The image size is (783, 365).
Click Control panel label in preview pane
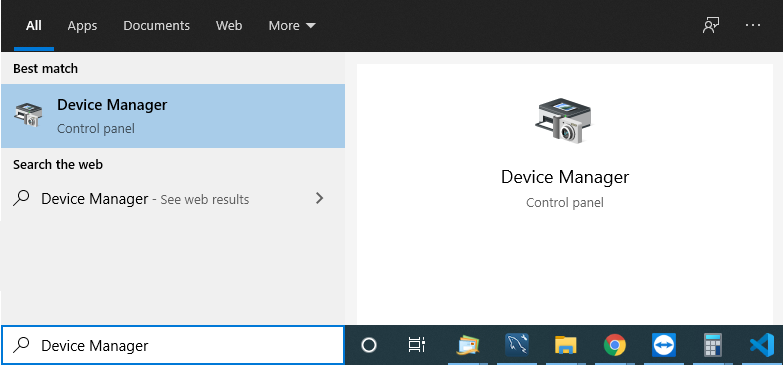click(565, 203)
